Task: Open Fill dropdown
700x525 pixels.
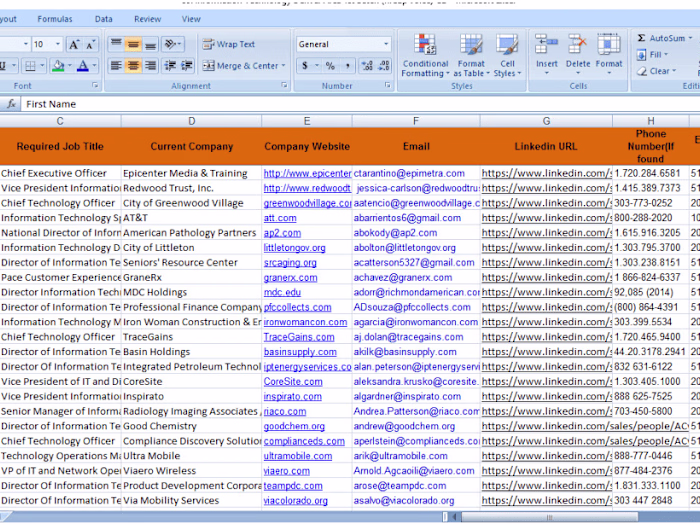Action: [x=653, y=54]
